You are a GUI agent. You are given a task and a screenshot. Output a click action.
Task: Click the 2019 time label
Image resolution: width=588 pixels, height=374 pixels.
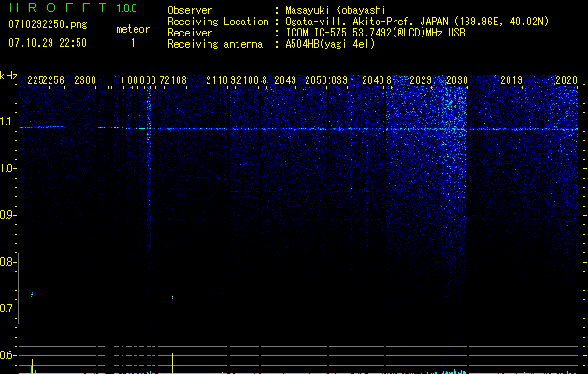pos(511,80)
